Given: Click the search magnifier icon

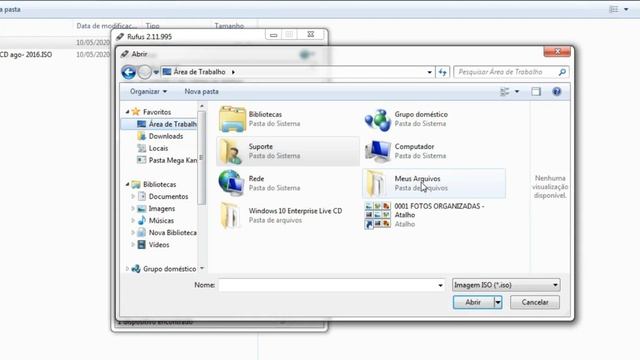Looking at the screenshot, I should pos(562,72).
